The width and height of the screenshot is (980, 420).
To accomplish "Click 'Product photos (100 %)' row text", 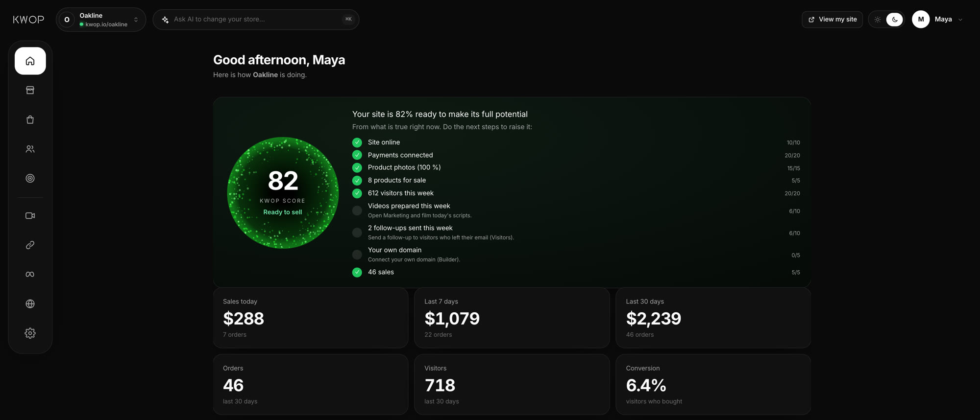I will (404, 167).
